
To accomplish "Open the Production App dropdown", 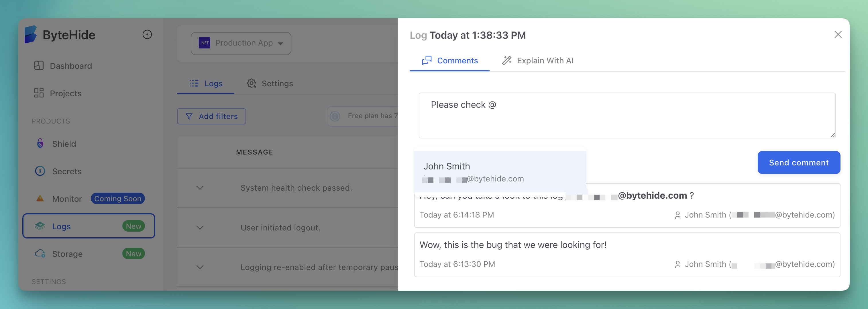I will click(241, 43).
